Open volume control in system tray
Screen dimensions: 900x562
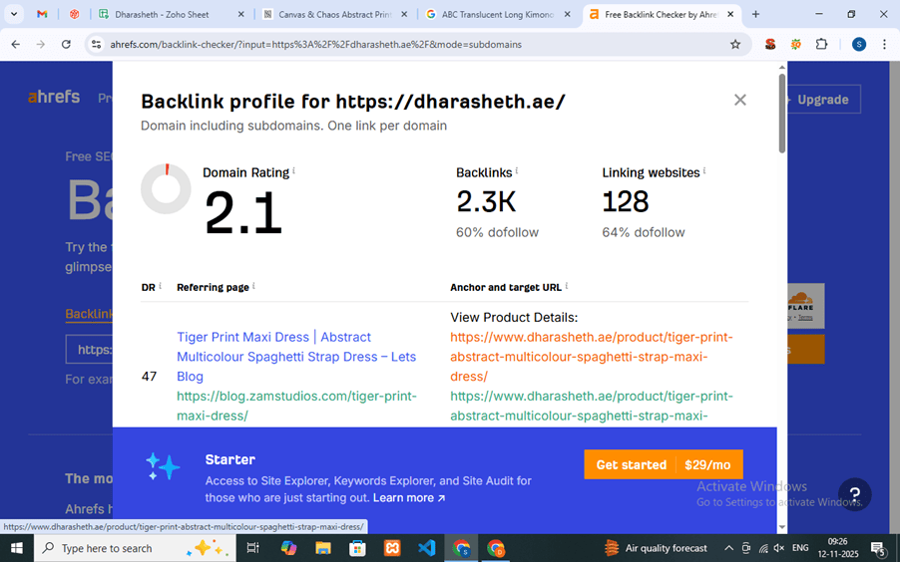click(x=779, y=548)
